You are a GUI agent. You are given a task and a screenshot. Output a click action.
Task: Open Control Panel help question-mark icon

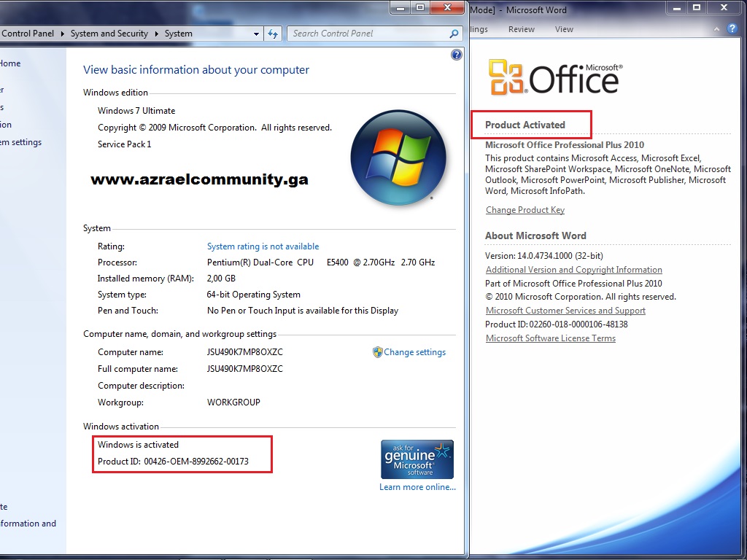pyautogui.click(x=457, y=55)
